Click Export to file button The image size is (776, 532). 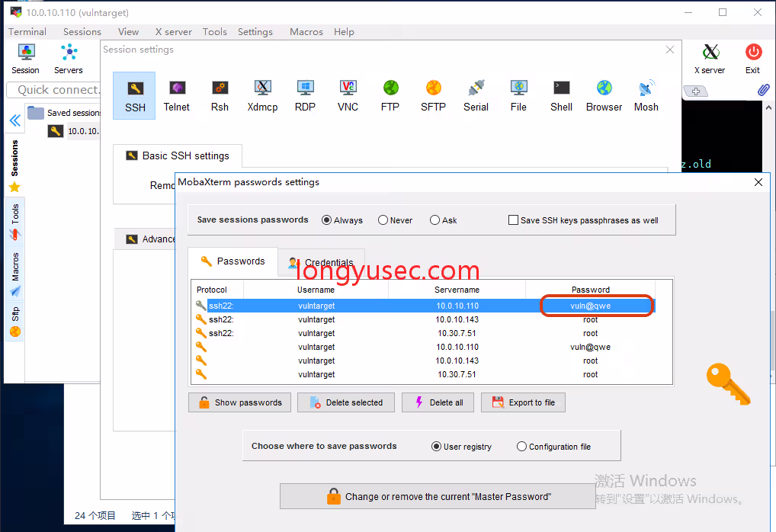[x=523, y=402]
